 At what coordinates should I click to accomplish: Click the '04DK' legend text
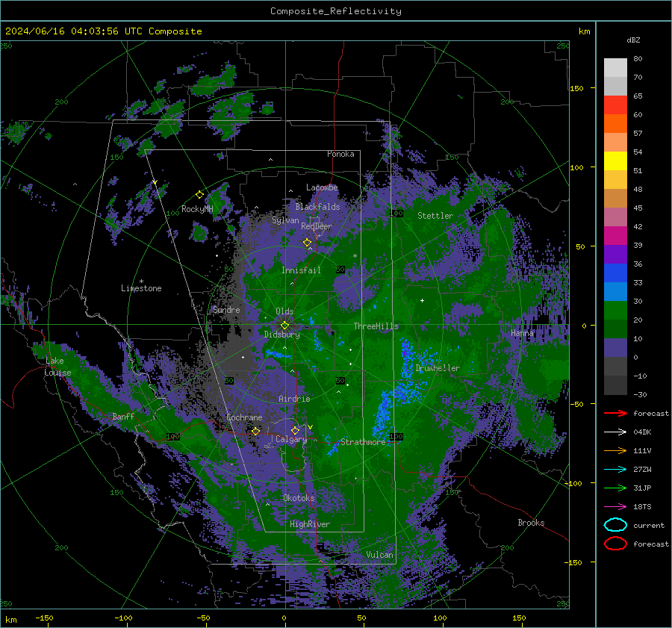pos(642,432)
